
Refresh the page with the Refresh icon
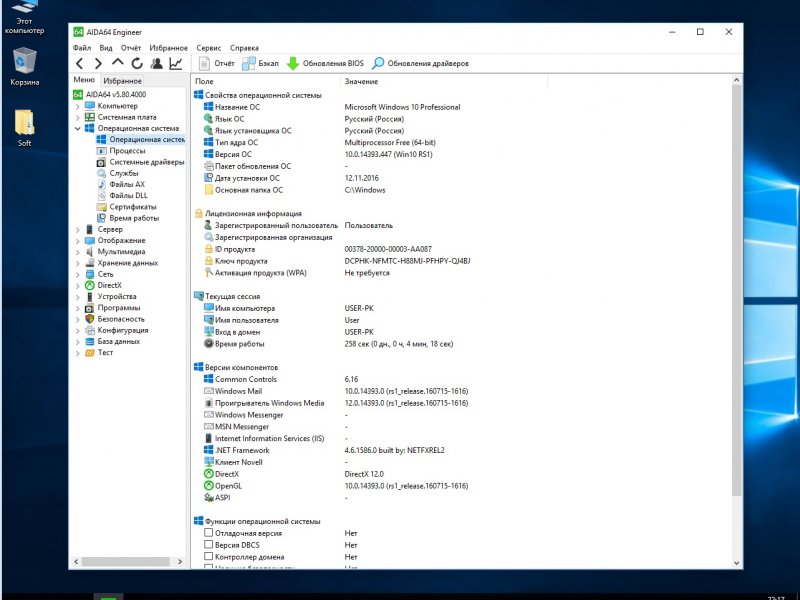[137, 63]
